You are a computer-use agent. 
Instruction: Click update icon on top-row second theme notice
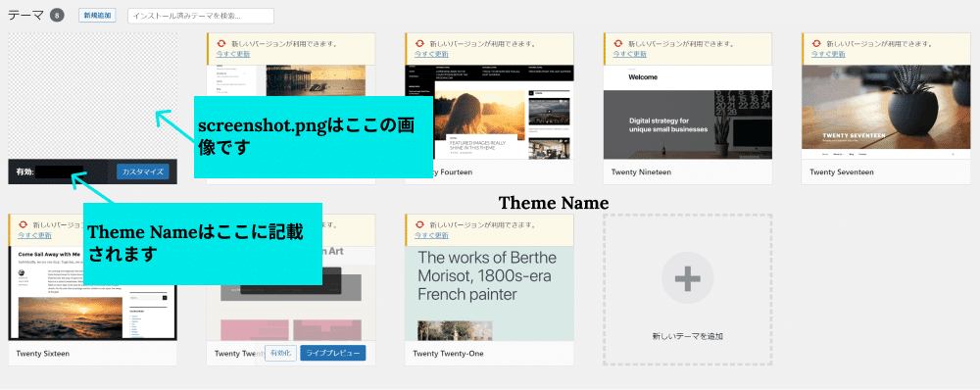point(220,44)
